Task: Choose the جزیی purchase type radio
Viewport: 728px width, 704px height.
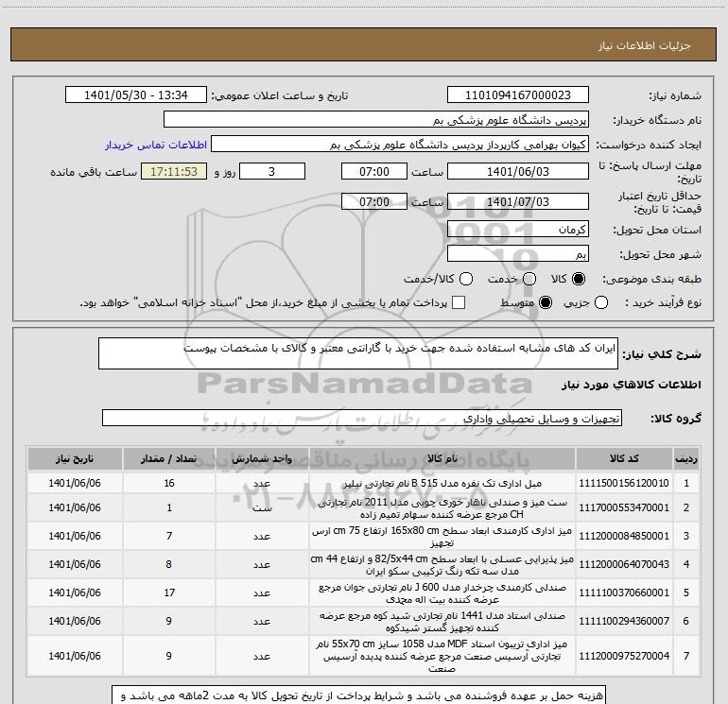Action: pyautogui.click(x=601, y=303)
